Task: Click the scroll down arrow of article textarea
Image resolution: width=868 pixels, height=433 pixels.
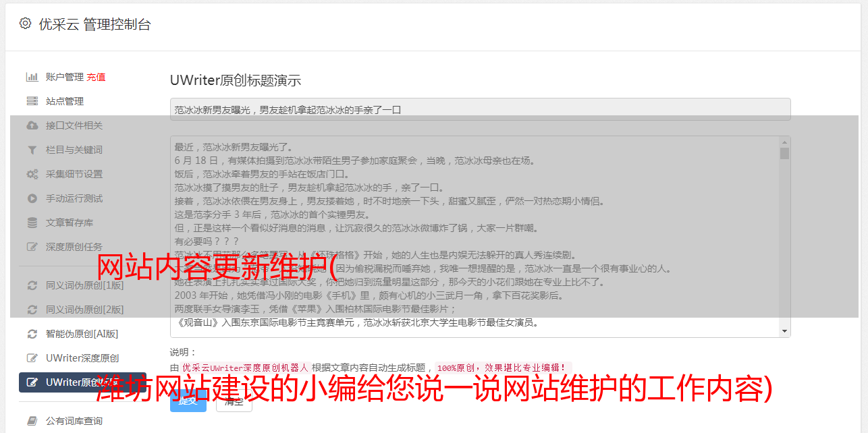Action: point(784,331)
